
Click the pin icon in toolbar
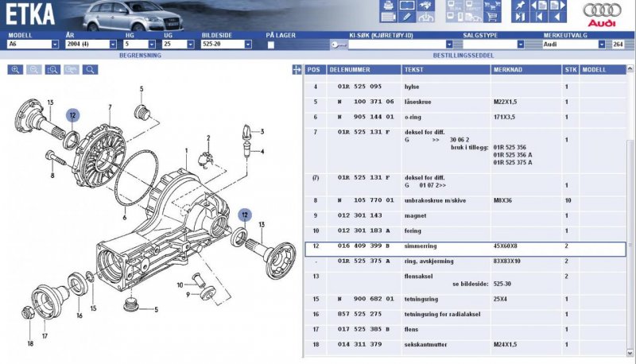click(521, 5)
